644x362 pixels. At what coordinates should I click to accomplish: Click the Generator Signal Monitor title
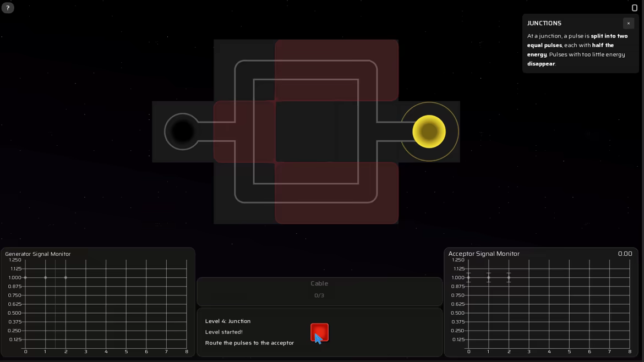[38, 254]
